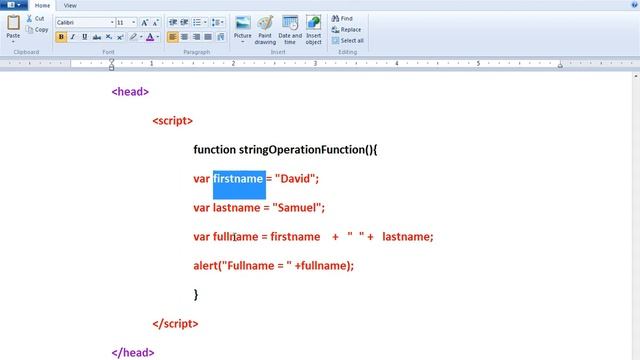Click the closing curly brace line
This screenshot has height=360, width=640.
pos(196,295)
